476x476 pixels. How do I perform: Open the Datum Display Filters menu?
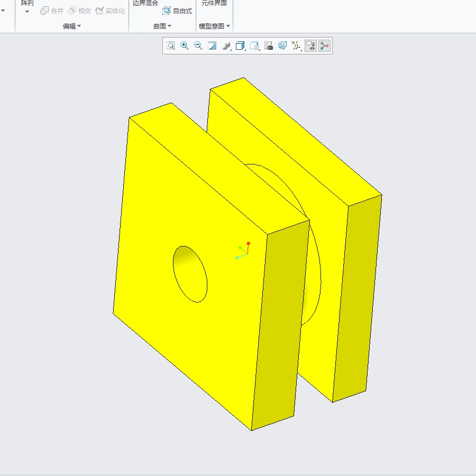[296, 46]
